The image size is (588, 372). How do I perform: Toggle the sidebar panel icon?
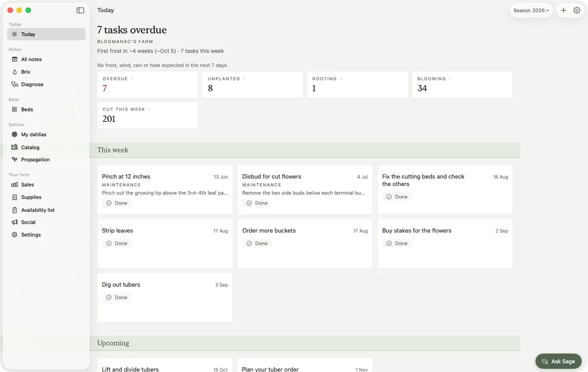click(x=80, y=10)
